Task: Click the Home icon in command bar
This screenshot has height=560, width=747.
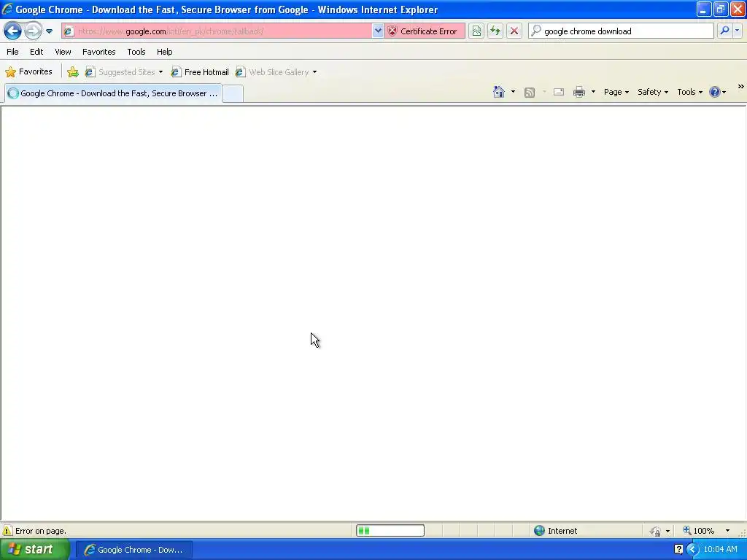Action: point(499,92)
